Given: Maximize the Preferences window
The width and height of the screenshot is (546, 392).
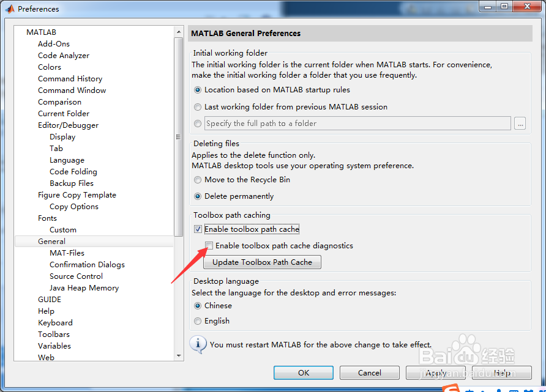Looking at the screenshot, I should pos(504,7).
